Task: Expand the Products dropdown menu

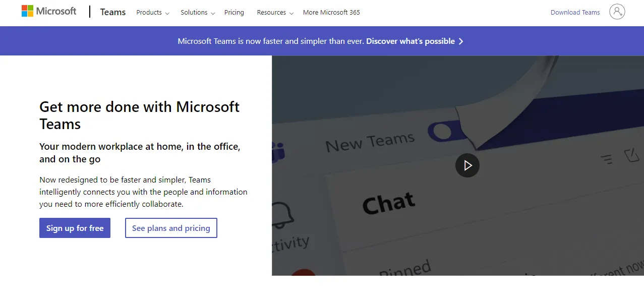Action: (x=153, y=13)
